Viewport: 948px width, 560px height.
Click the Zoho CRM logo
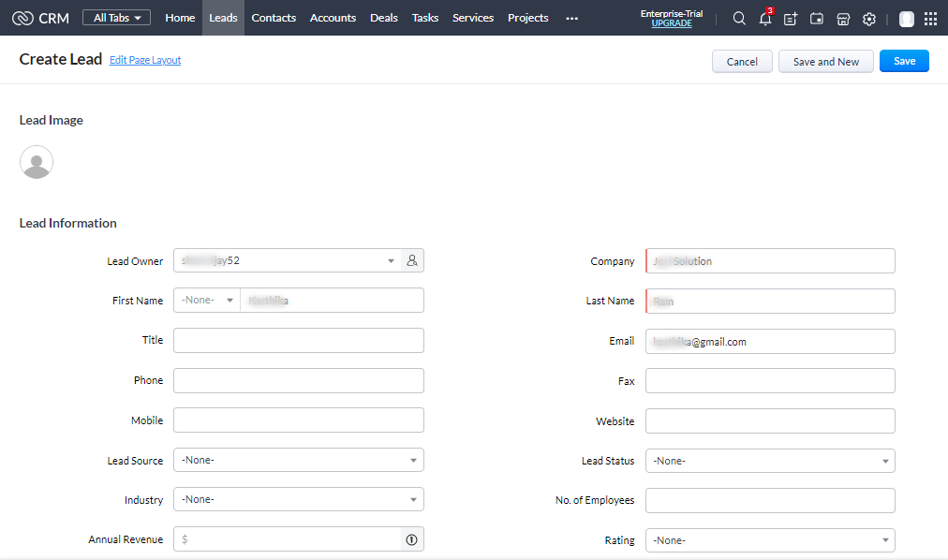(41, 18)
